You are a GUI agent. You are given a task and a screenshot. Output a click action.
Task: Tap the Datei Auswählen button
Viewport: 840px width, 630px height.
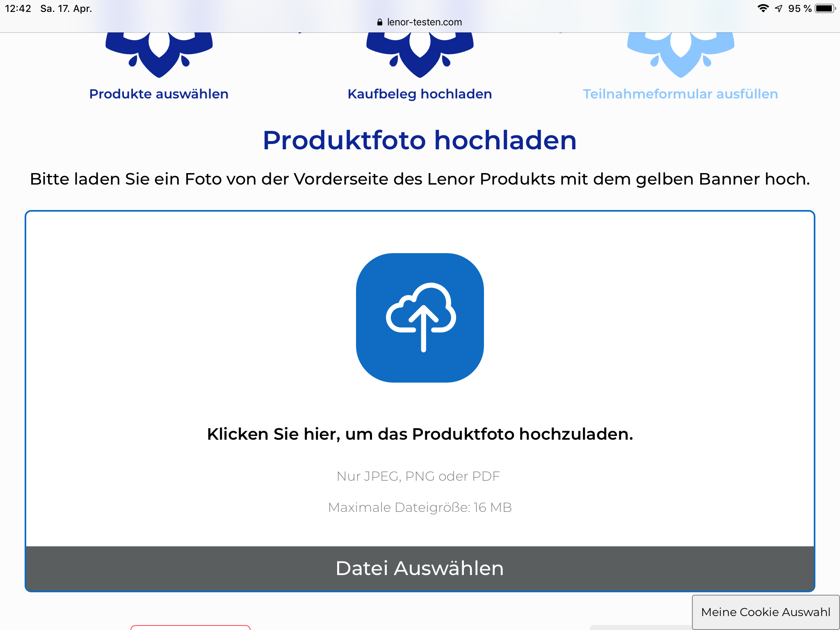click(420, 568)
